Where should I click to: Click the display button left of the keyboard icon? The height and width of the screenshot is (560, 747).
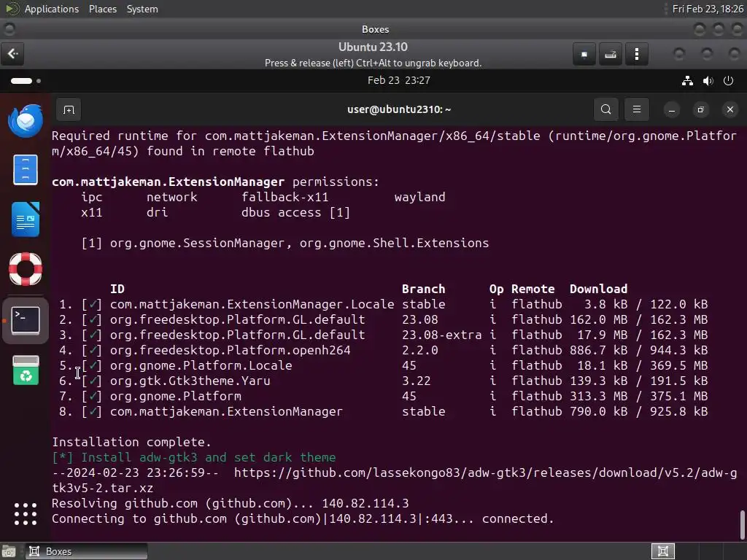pyautogui.click(x=584, y=54)
